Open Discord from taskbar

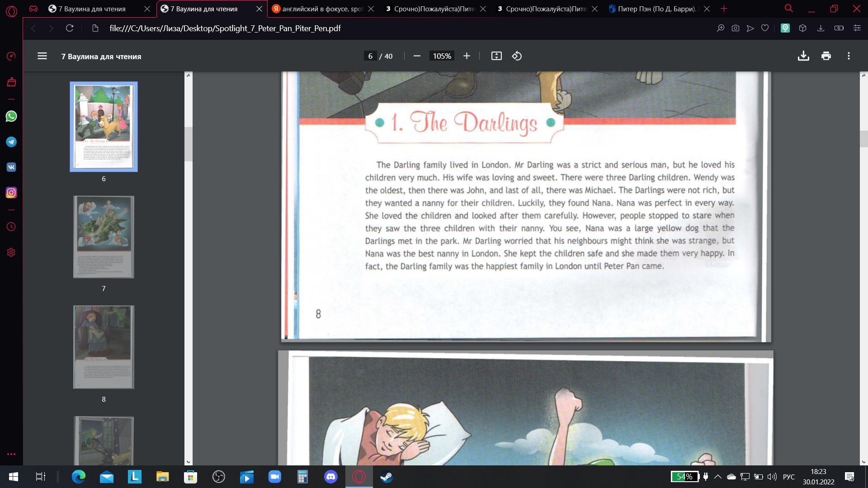pos(331,477)
